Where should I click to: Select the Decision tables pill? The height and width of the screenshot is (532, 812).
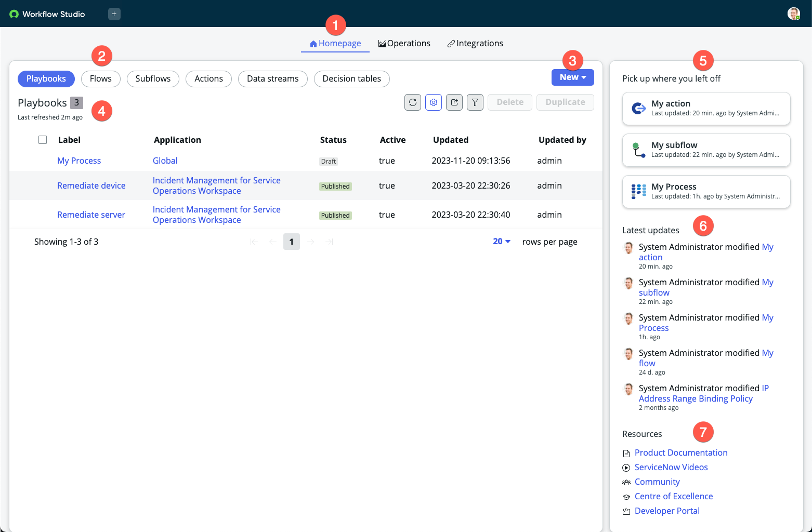(x=352, y=79)
